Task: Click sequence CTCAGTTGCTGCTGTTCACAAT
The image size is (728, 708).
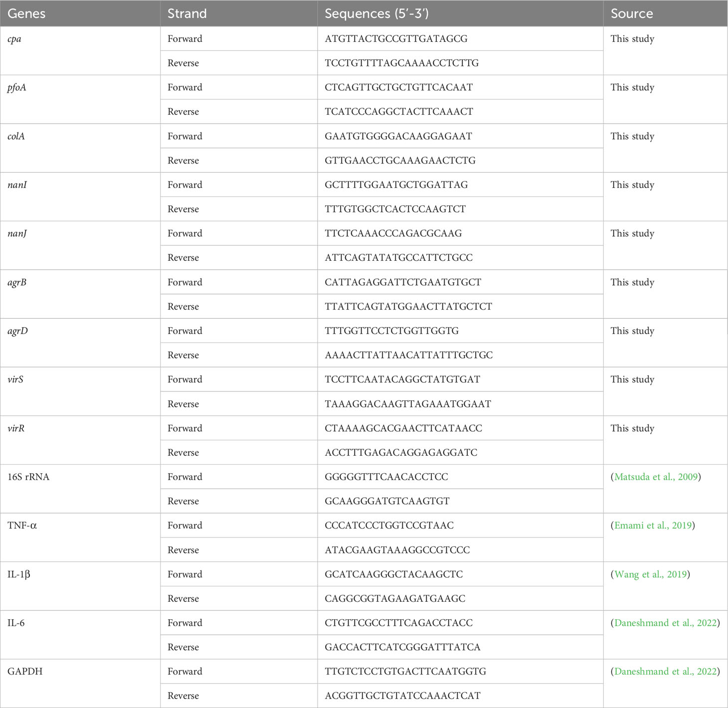Action: click(398, 87)
